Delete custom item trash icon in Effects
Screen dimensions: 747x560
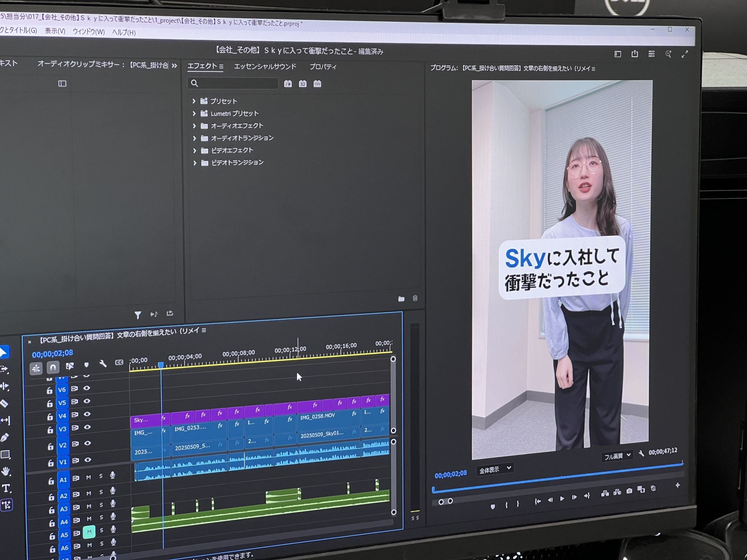click(x=415, y=298)
